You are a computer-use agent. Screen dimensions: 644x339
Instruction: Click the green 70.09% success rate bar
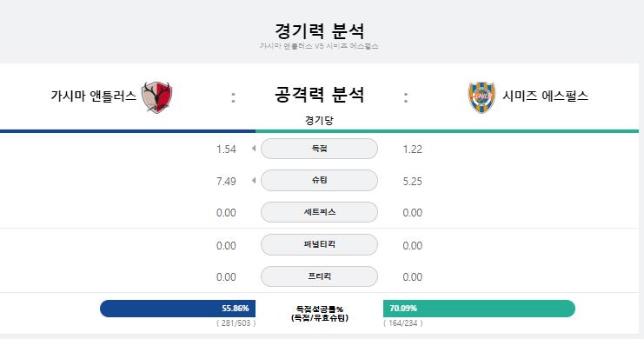(479, 309)
